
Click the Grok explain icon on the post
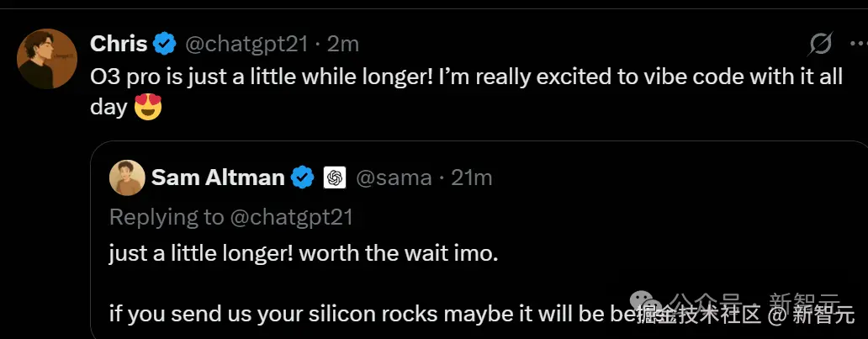click(x=820, y=44)
